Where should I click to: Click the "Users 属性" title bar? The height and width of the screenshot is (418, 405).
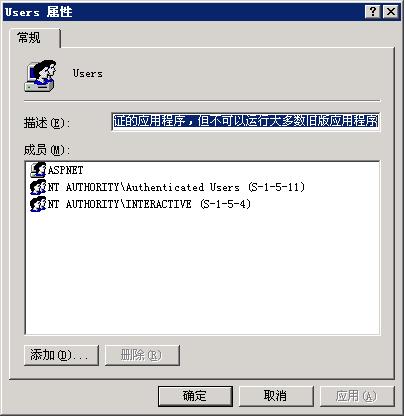coord(183,12)
